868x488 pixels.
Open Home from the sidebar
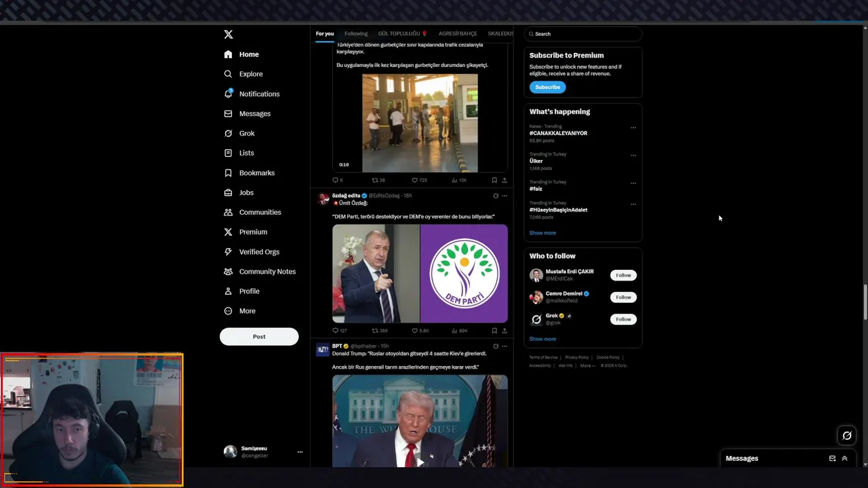point(241,54)
